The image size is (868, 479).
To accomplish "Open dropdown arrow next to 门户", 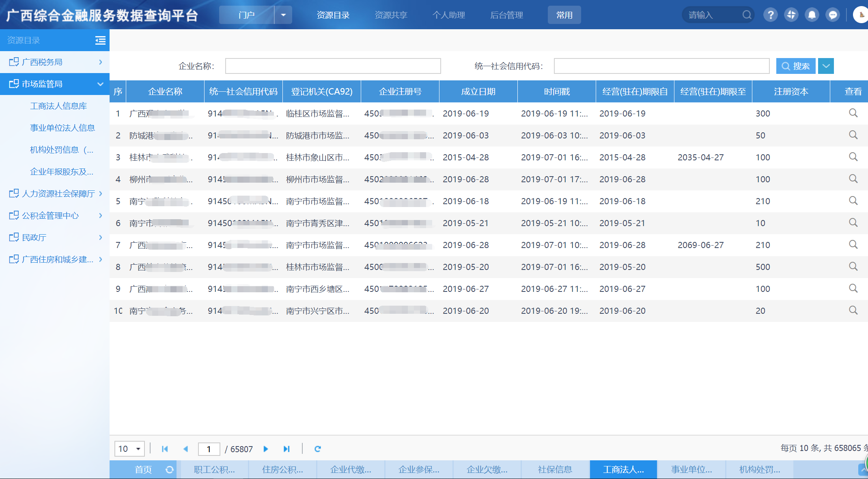I will (283, 15).
